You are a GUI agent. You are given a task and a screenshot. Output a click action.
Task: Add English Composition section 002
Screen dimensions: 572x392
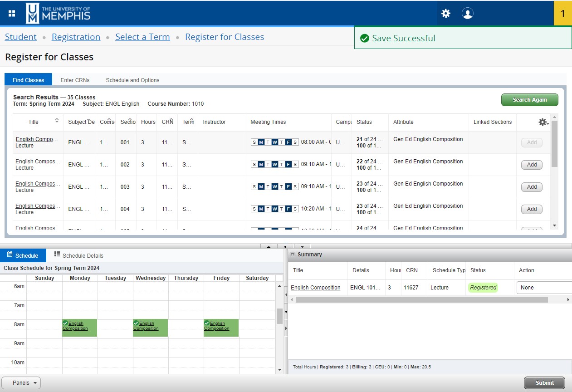[x=532, y=165]
